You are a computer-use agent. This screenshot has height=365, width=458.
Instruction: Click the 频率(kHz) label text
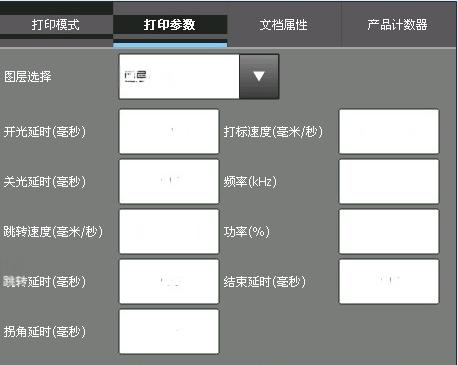coord(250,182)
